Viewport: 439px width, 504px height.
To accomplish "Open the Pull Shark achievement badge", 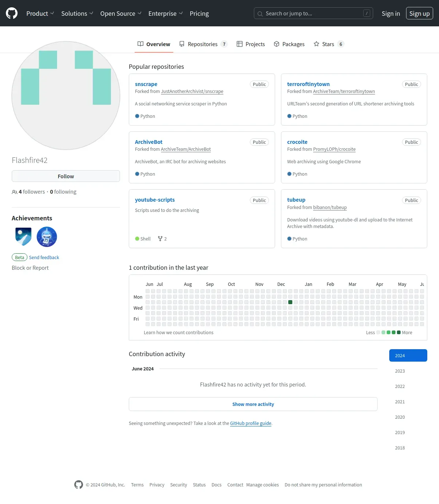I will pos(47,237).
